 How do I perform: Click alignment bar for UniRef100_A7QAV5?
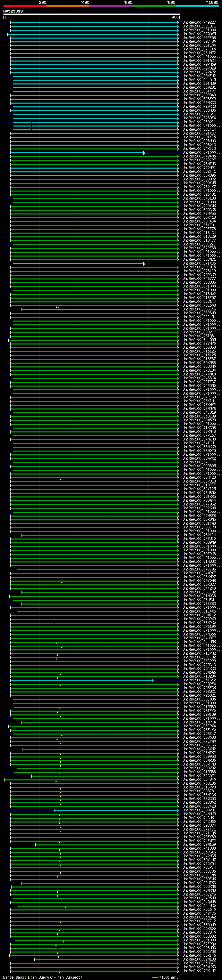pyautogui.click(x=93, y=34)
